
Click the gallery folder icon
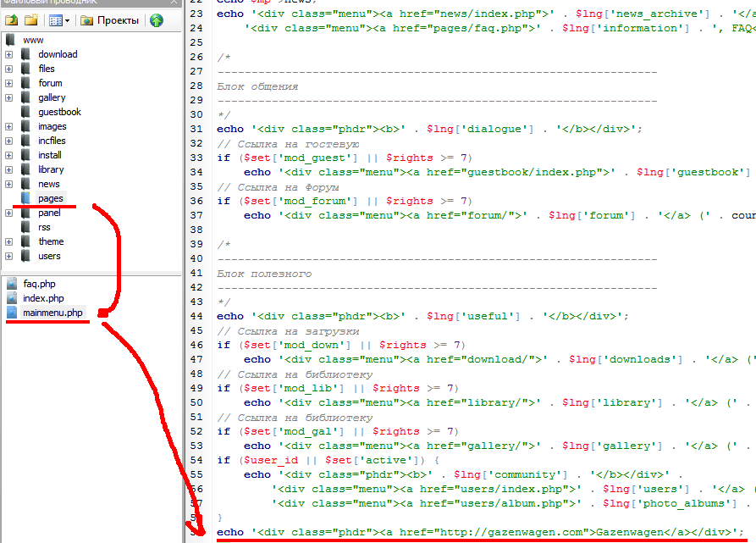[25, 97]
